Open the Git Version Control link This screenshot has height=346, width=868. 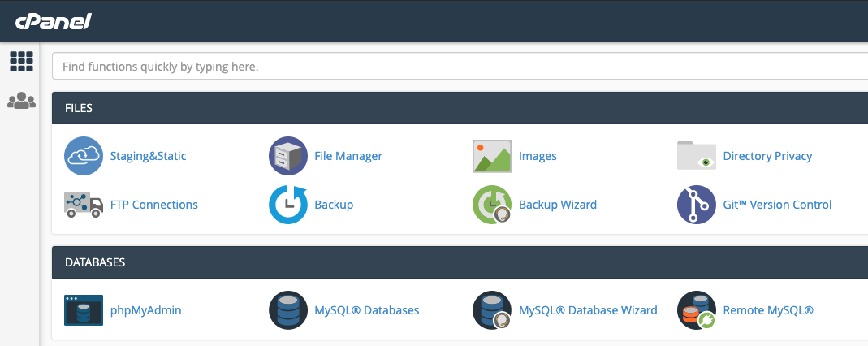(x=777, y=205)
